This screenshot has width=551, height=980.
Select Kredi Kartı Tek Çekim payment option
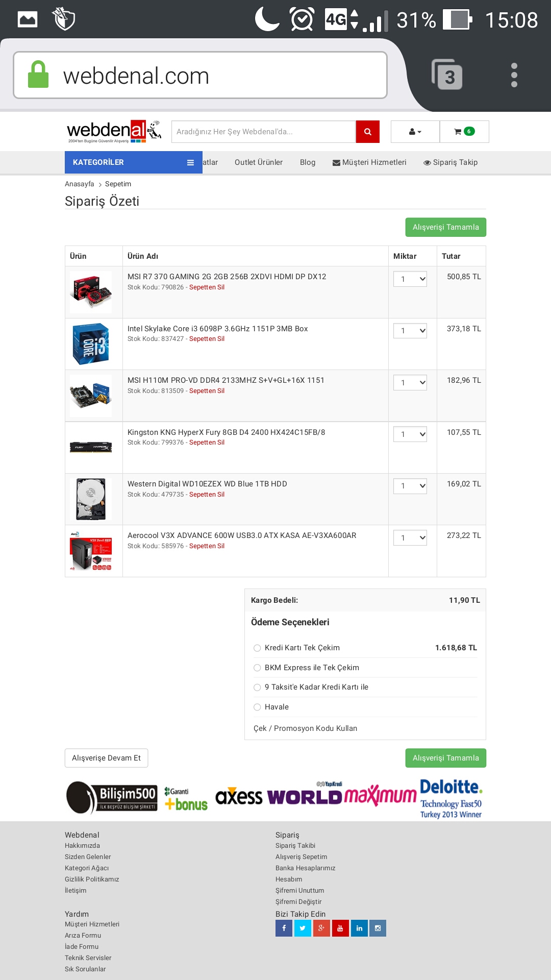pos(257,648)
